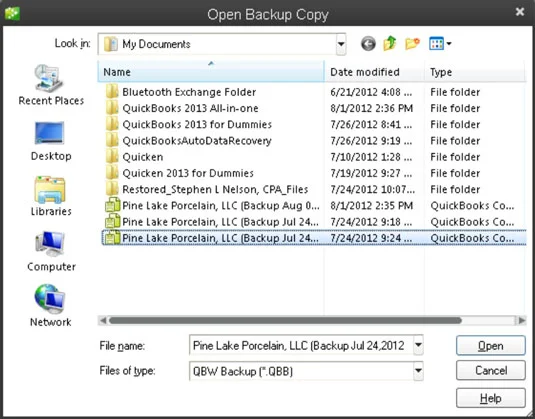Click the Open button
Viewport: 535px width, 419px height.
pyautogui.click(x=491, y=346)
